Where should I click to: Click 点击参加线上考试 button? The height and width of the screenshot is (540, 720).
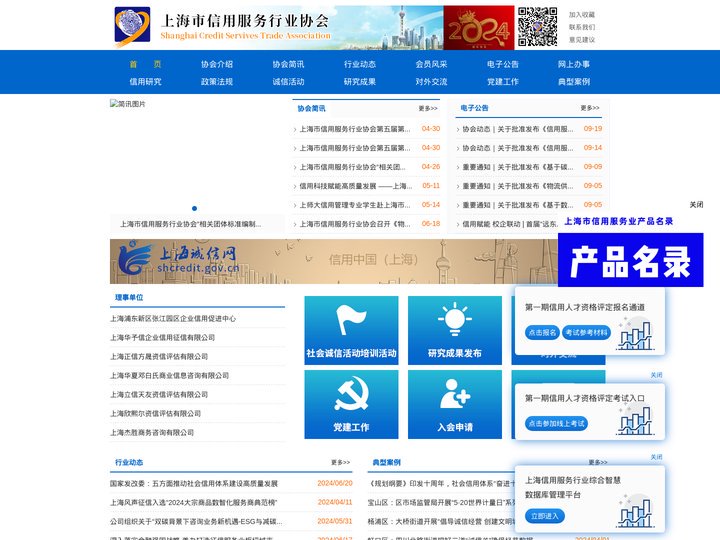coord(556,423)
